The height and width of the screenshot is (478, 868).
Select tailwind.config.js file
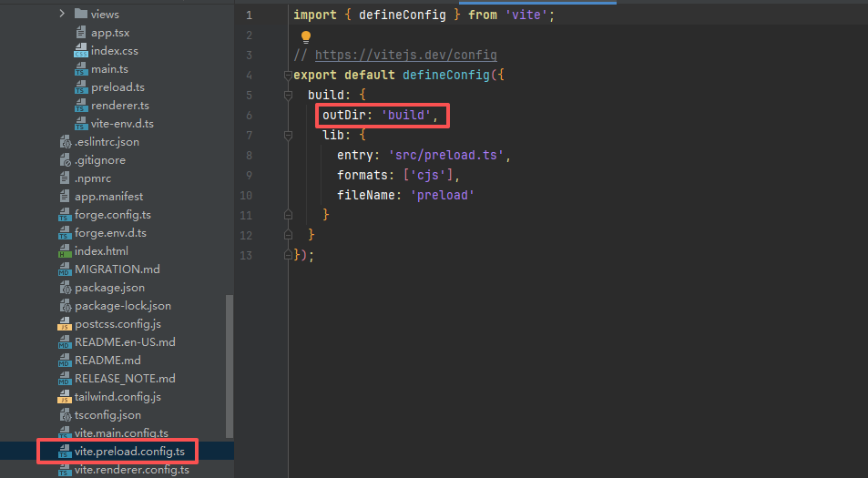pyautogui.click(x=117, y=397)
